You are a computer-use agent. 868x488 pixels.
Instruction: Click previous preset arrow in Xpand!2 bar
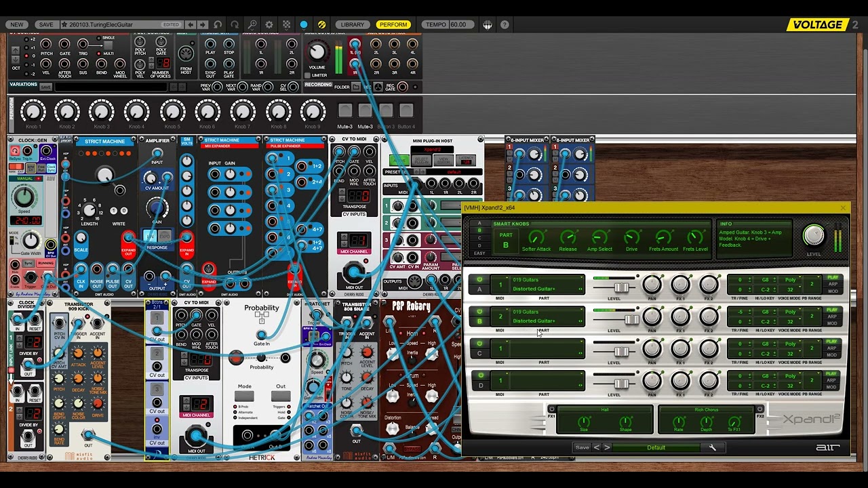point(597,447)
